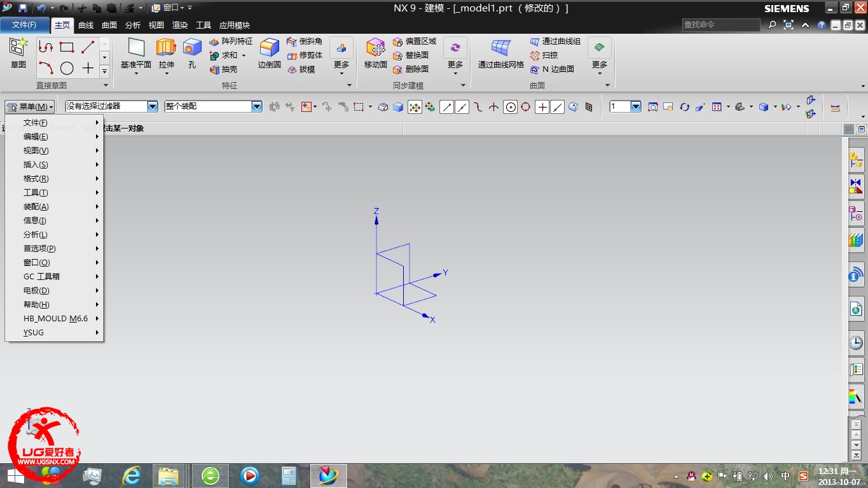
Task: Toggle Quadrant Point snap
Action: click(525, 107)
